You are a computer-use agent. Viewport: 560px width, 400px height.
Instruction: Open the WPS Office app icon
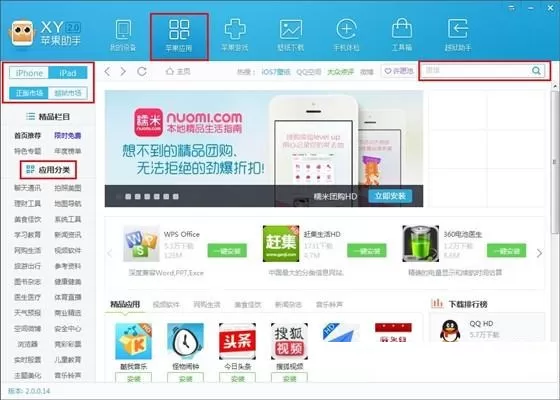(x=141, y=244)
